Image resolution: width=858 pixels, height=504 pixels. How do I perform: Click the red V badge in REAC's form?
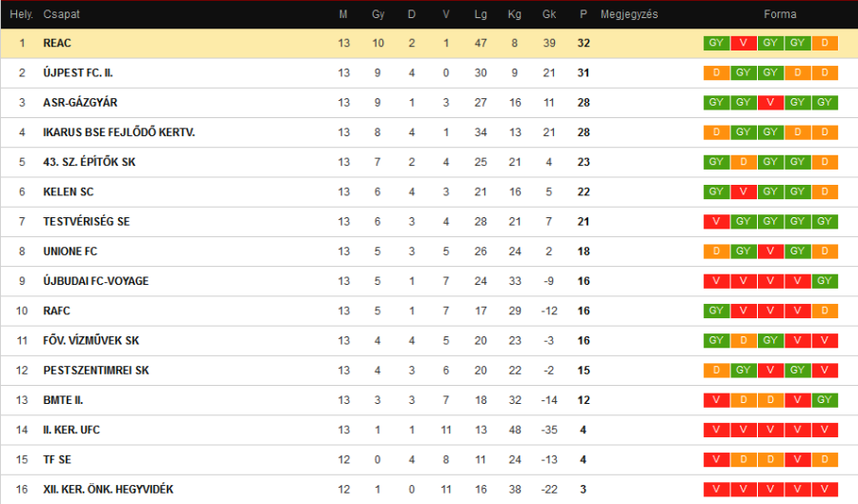744,43
